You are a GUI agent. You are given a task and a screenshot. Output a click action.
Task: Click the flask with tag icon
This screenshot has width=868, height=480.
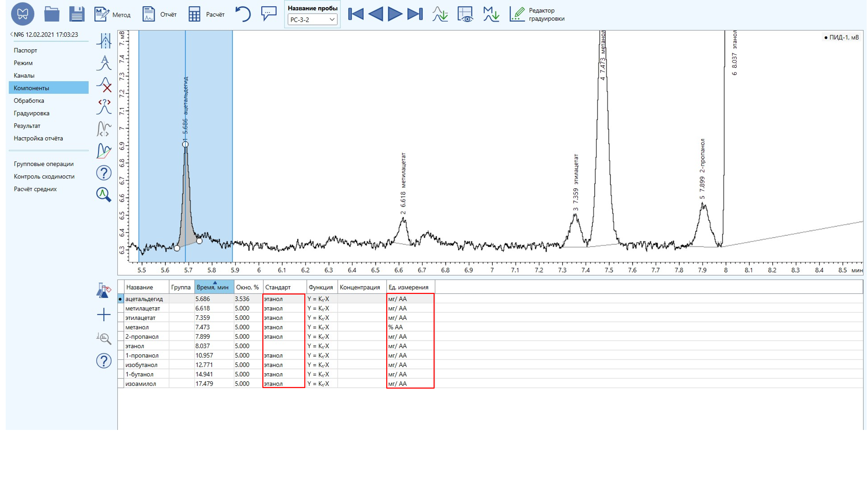pyautogui.click(x=104, y=290)
